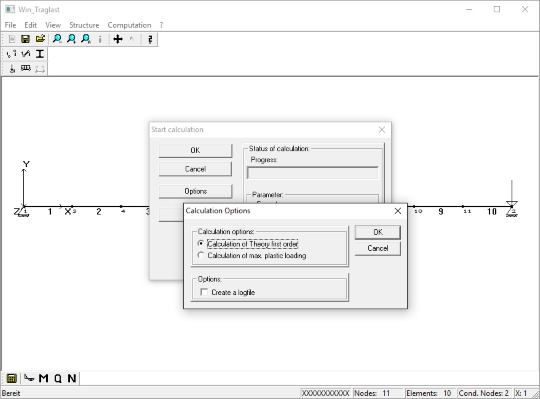Click the I-beam cross-section icon
This screenshot has width=540, height=399.
(x=40, y=54)
